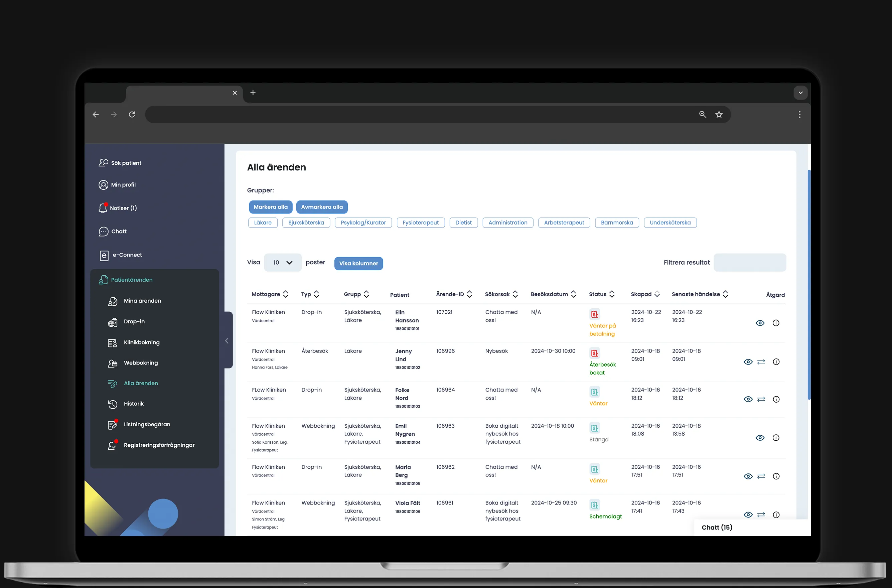The image size is (892, 588).
Task: Select Historik from the sidebar menu
Action: pos(134,403)
